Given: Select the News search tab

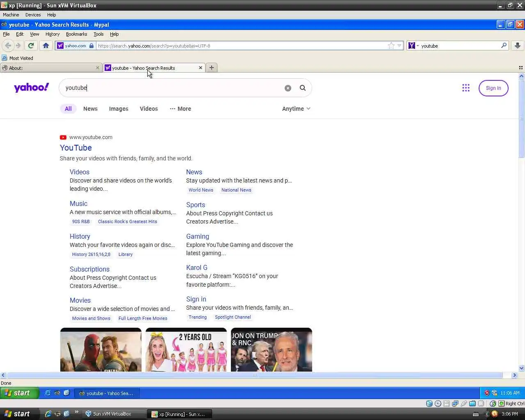Looking at the screenshot, I should pos(90,109).
